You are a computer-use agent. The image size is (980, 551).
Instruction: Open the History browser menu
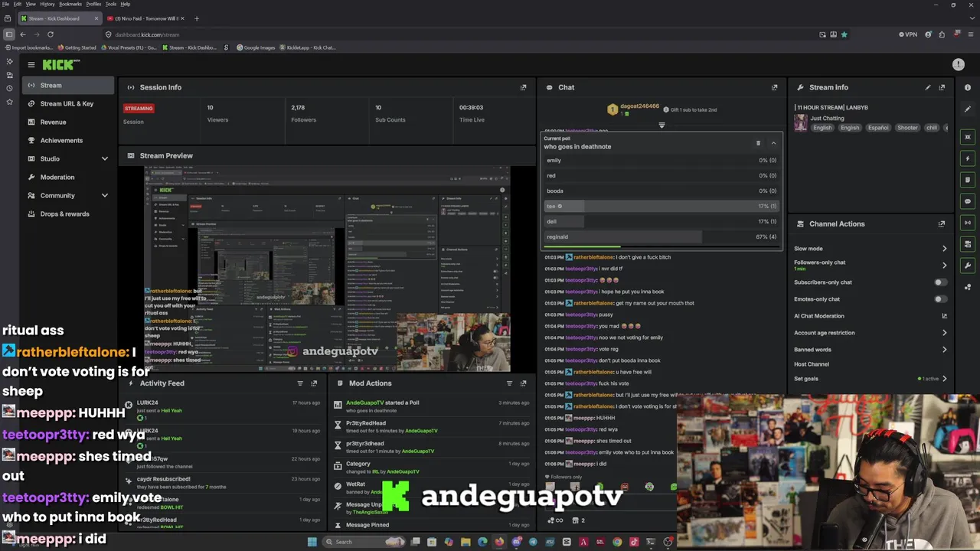[x=47, y=4]
